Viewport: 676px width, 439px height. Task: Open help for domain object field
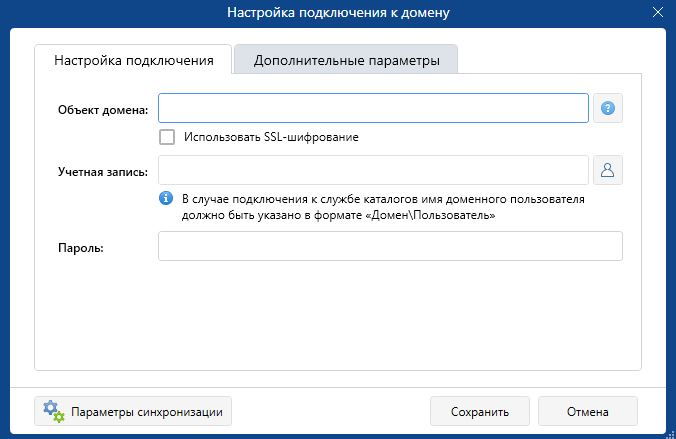(607, 108)
